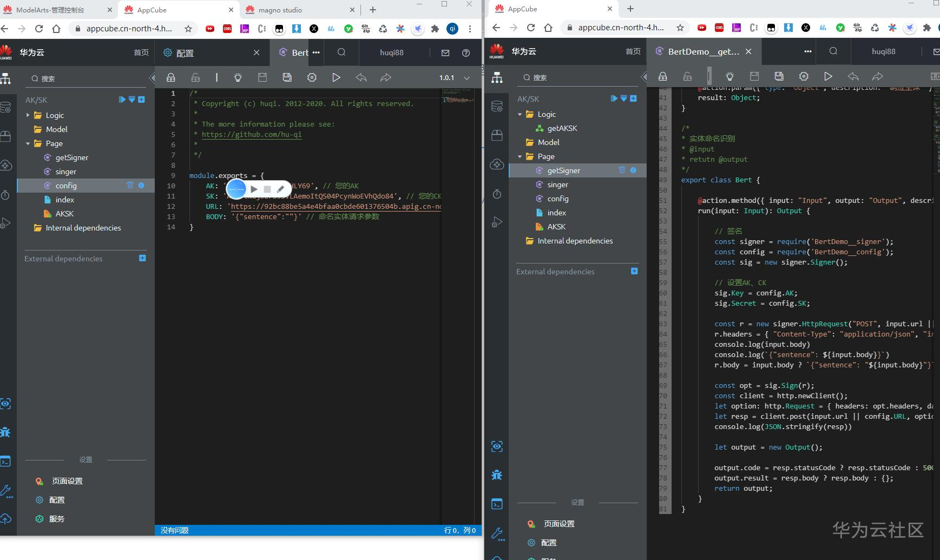The image size is (940, 560).
Task: Open the github.com/hu-qi link in code
Action: [252, 134]
